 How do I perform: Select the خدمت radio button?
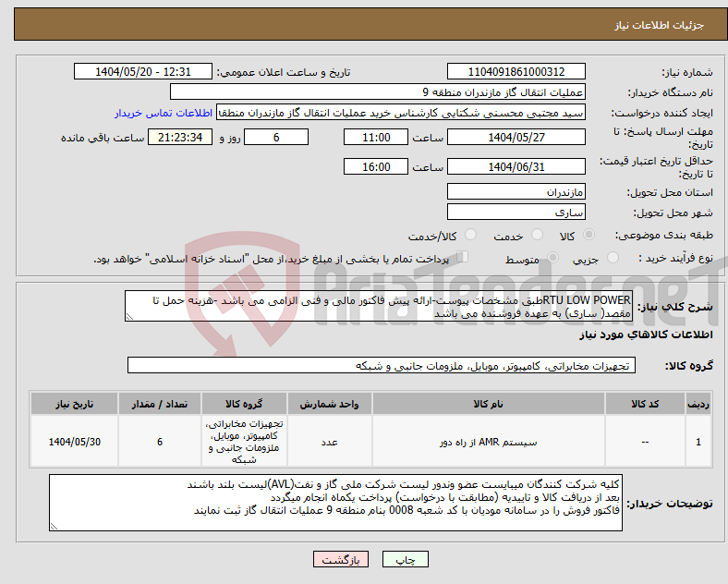pos(537,235)
